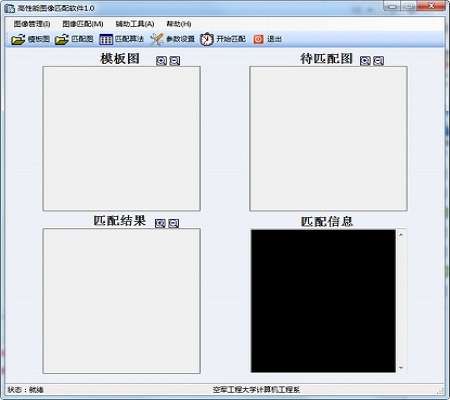Open the 图像管理 menu

point(32,24)
